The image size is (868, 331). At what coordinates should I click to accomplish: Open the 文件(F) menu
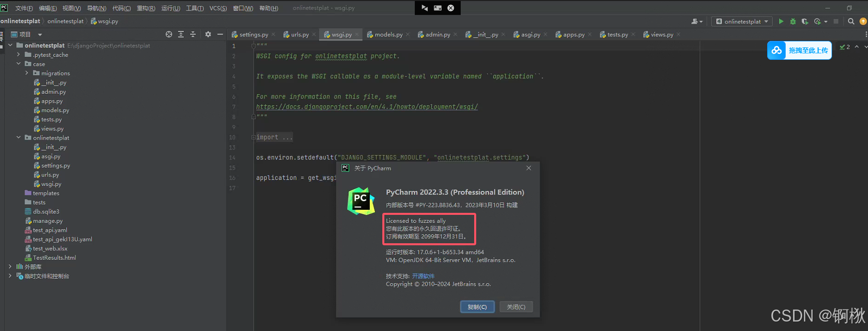tap(24, 8)
